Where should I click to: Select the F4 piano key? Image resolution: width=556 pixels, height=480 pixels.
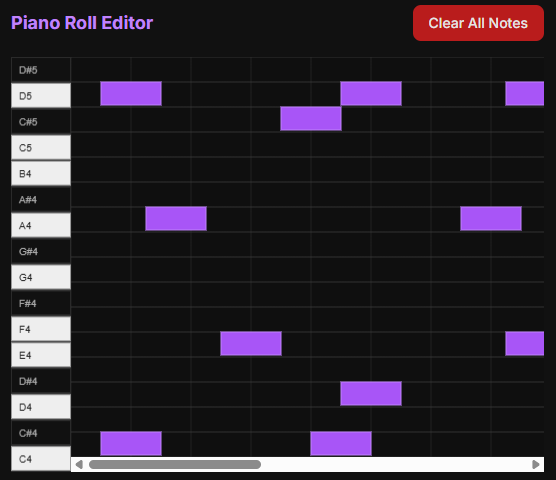(41, 329)
